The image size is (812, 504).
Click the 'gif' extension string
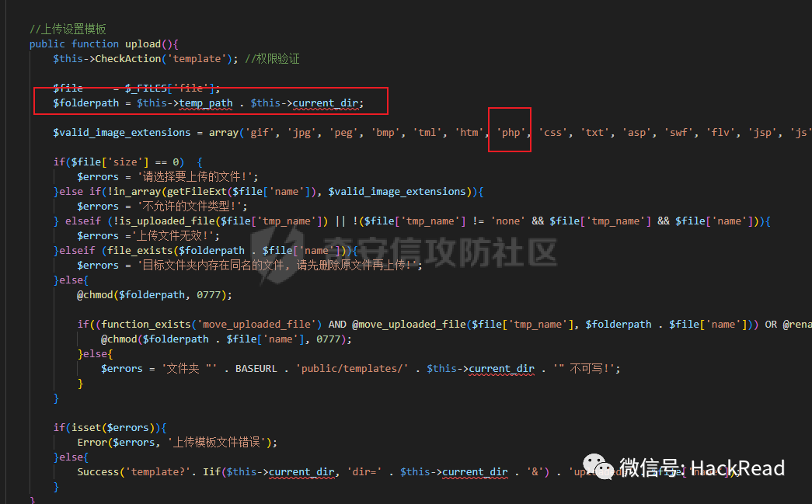click(260, 133)
